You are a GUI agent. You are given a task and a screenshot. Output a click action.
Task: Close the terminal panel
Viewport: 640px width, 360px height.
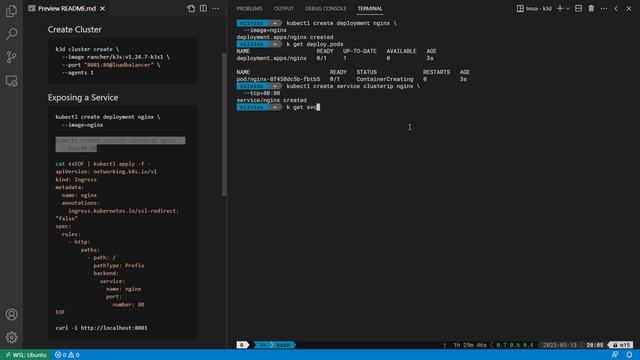629,9
